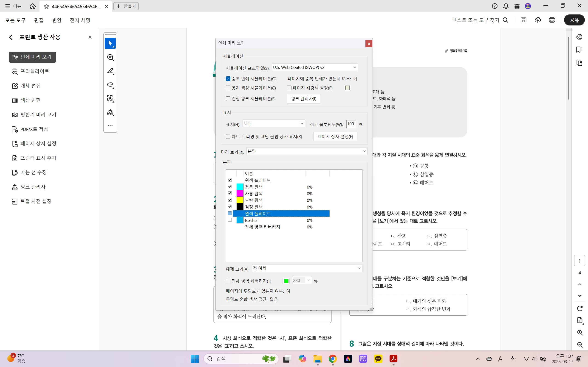Click the 페이지 상자 설정(E) button
This screenshot has height=367, width=588.
[335, 136]
